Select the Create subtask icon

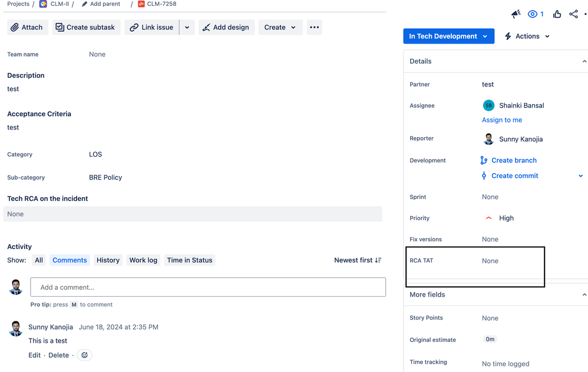60,27
